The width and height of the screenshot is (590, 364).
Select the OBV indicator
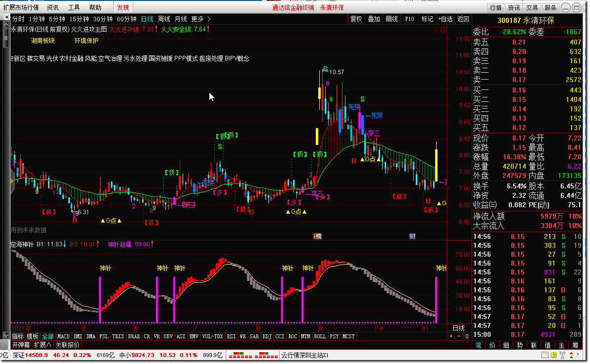(168, 336)
